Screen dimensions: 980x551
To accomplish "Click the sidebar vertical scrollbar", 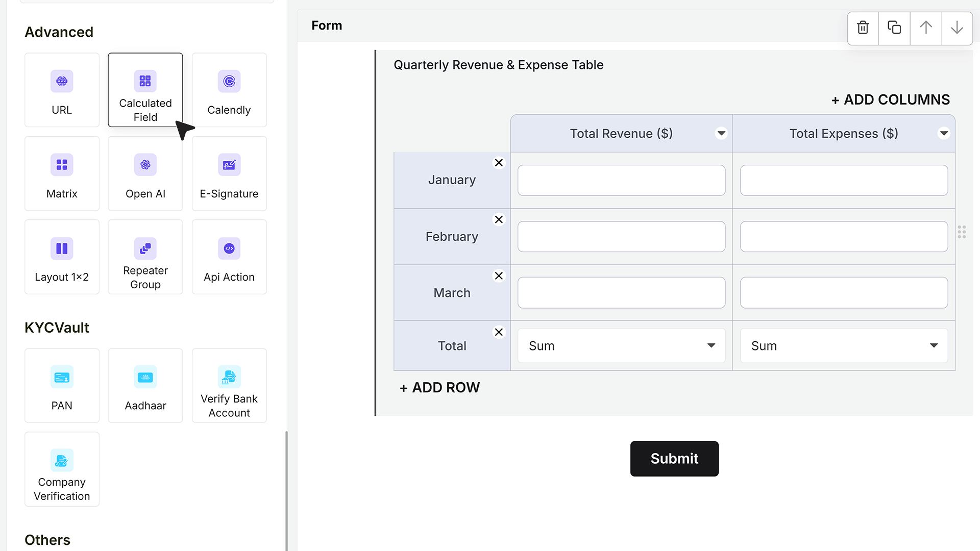I will (286, 491).
